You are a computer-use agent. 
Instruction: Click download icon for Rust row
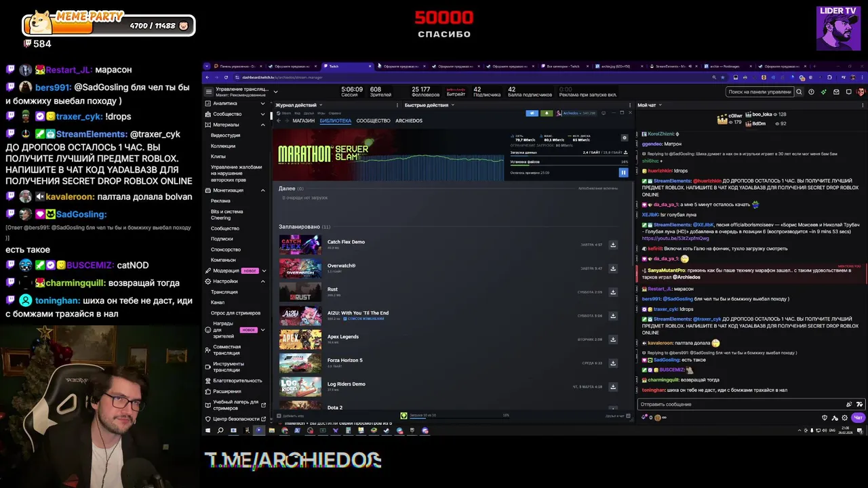click(x=613, y=292)
